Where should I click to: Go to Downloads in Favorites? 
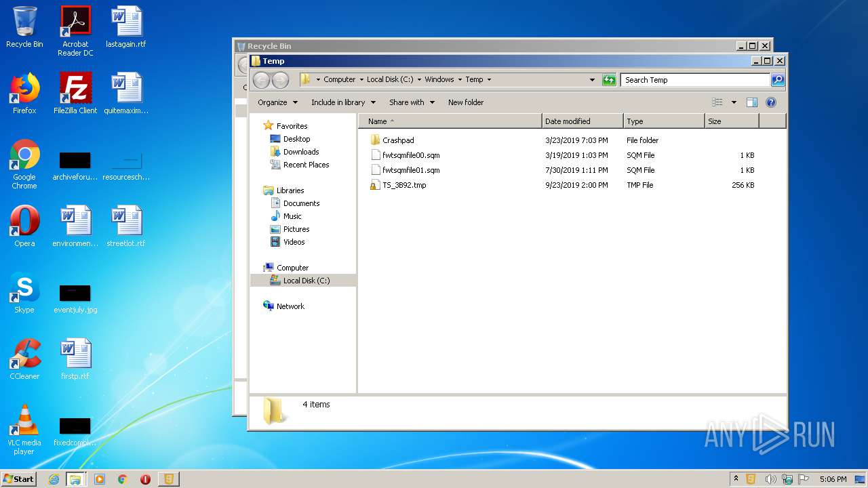[301, 152]
